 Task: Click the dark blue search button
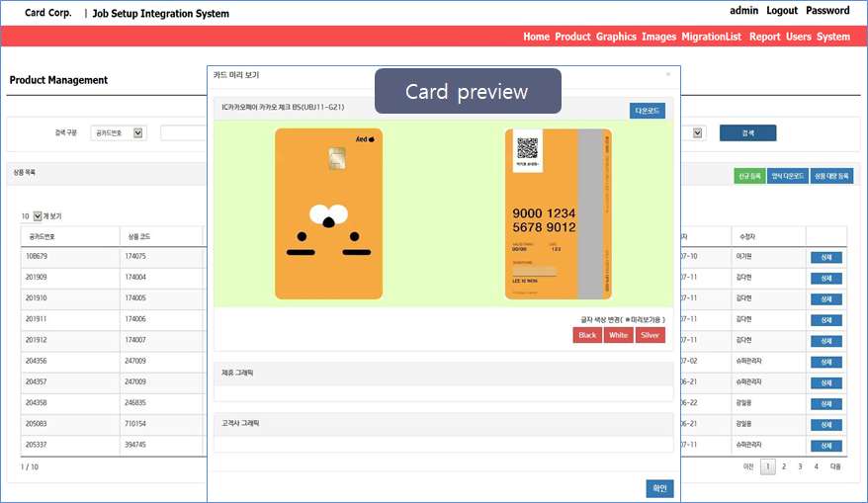coord(747,132)
